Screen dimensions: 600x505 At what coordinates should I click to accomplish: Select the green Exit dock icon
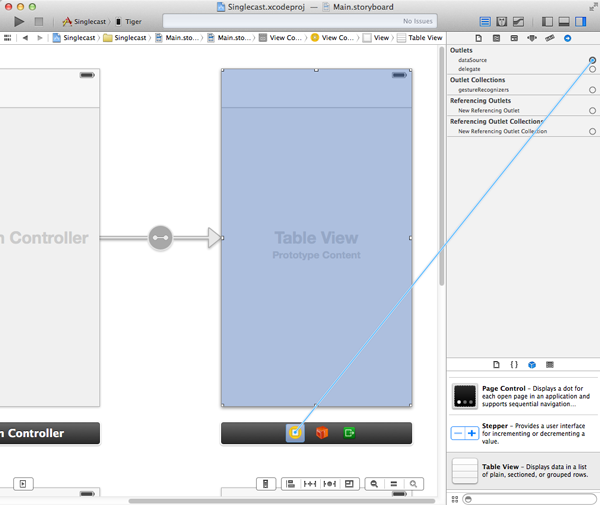pyautogui.click(x=349, y=433)
